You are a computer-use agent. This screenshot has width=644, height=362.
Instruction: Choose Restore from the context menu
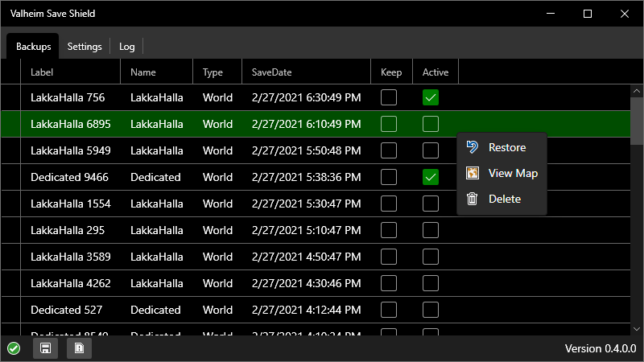pyautogui.click(x=502, y=147)
